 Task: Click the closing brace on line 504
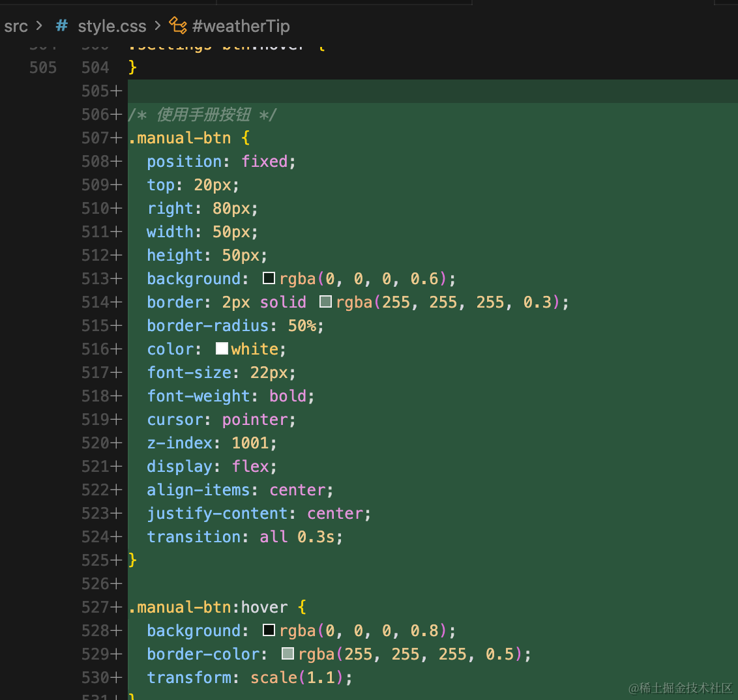133,67
